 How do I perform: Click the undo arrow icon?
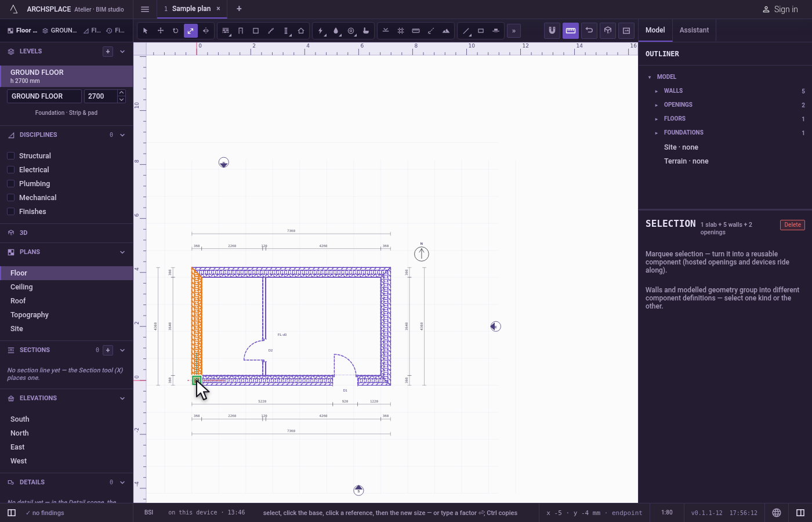pos(589,30)
